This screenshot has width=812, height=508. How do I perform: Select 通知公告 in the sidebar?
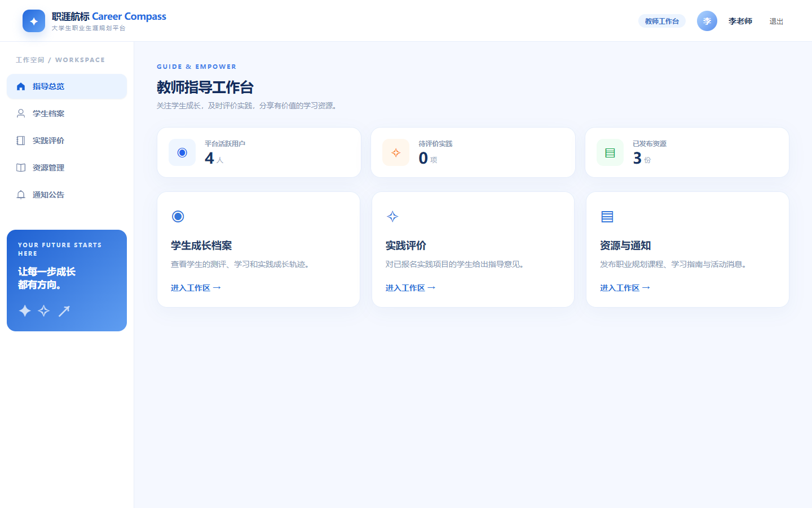coord(67,195)
